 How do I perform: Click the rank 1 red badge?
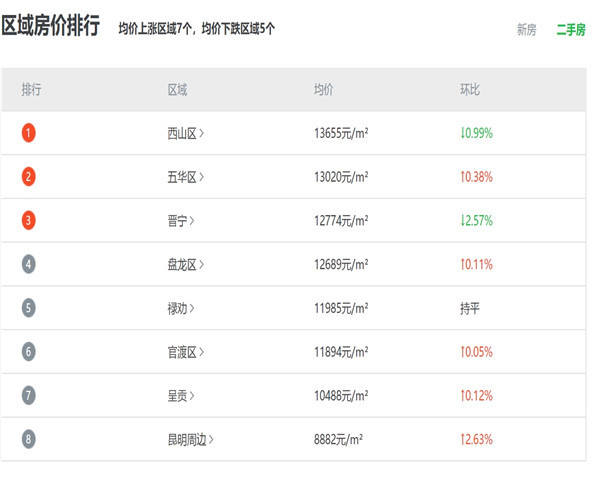pyautogui.click(x=28, y=133)
